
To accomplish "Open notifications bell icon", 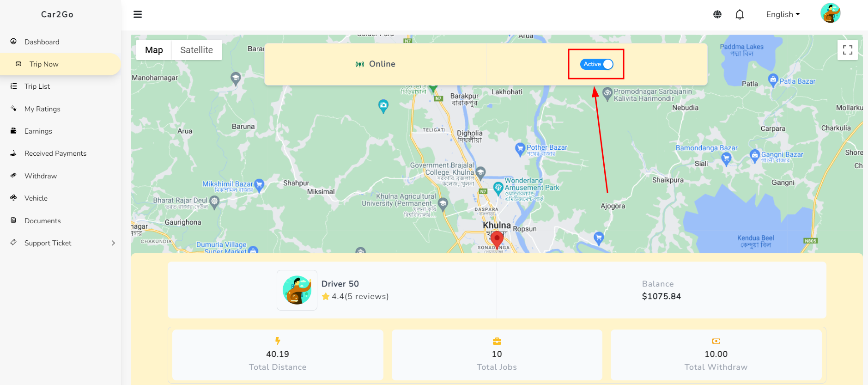I will (x=740, y=14).
